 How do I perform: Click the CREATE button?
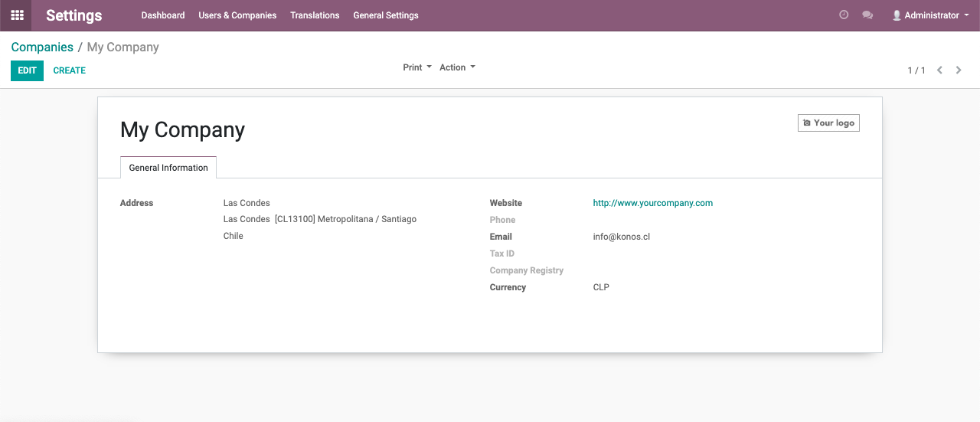[70, 70]
